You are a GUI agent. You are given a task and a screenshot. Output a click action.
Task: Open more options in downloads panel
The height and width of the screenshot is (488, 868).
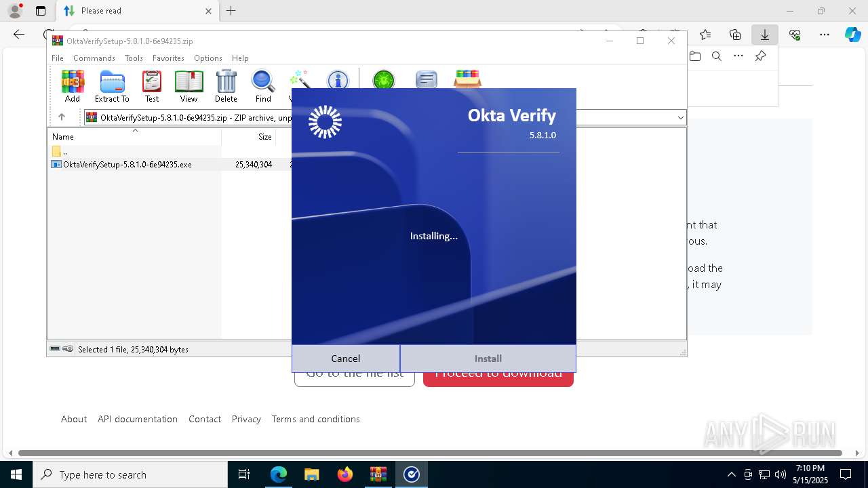738,56
